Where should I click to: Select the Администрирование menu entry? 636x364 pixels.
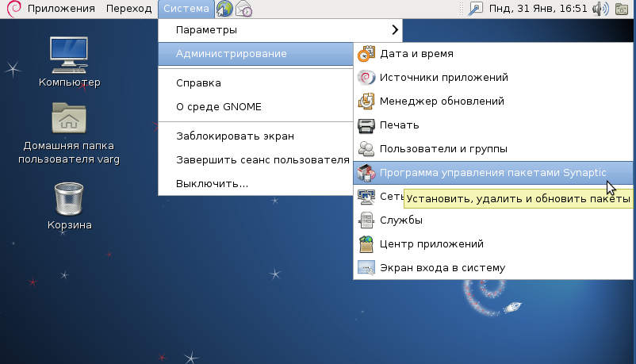[255, 54]
